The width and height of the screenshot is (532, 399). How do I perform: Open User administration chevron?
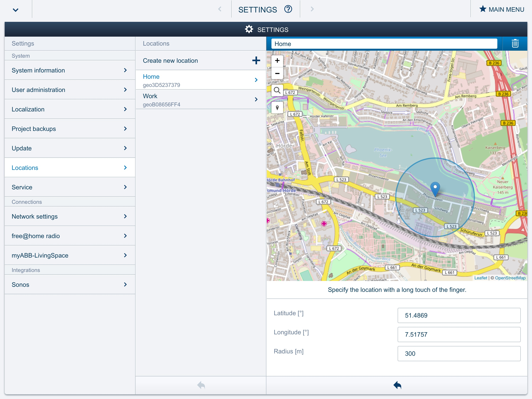tap(125, 90)
